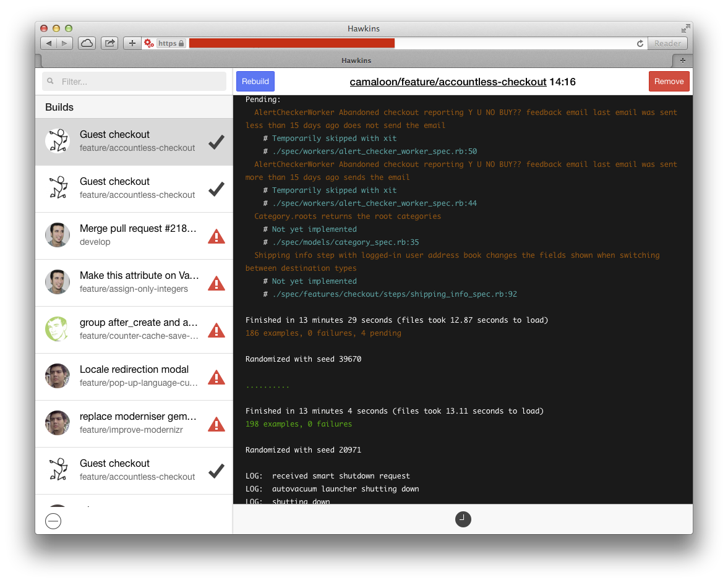
Task: Click the shipping_info_spec.rb:92 log line
Action: click(390, 294)
